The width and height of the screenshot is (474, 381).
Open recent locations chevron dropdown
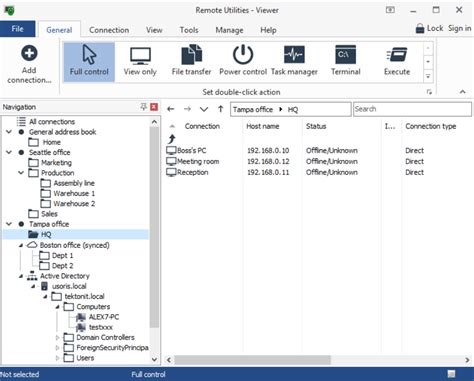[x=204, y=109]
